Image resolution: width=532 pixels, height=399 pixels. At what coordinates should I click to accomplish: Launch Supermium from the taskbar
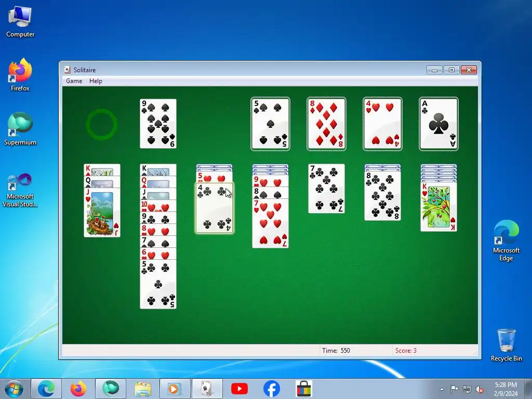(110, 389)
